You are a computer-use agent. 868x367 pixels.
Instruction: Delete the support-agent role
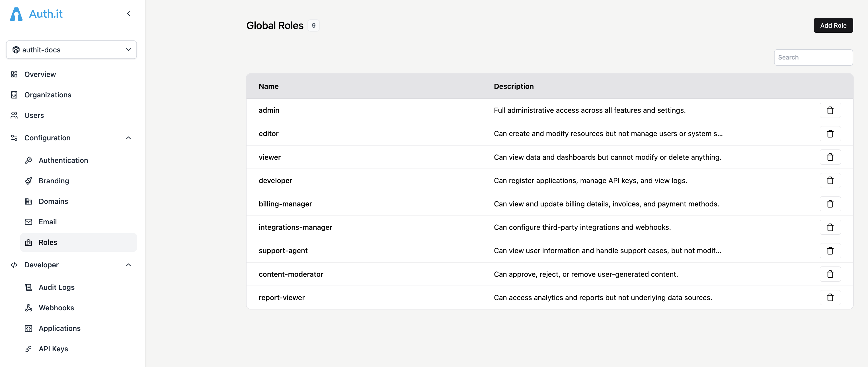830,251
